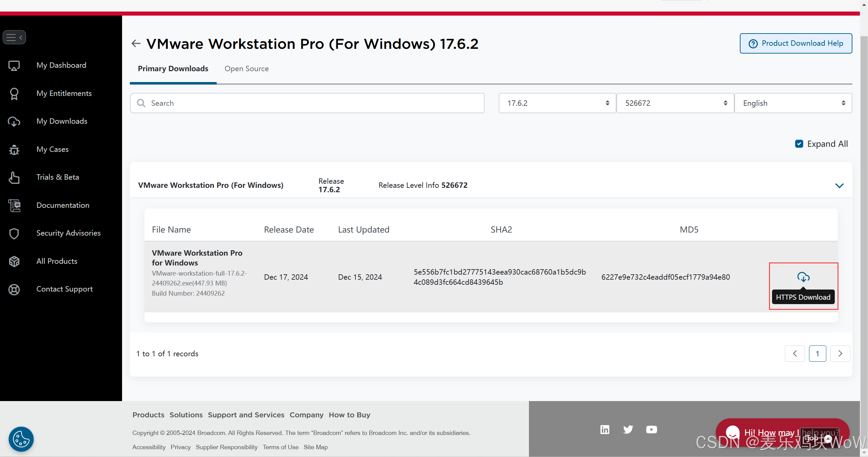Collapse the VMware Workstation Pro release chevron

(839, 185)
